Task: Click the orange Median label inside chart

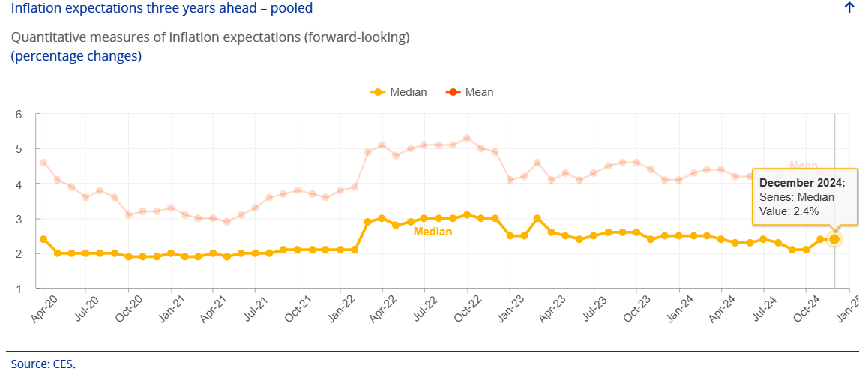Action: tap(433, 232)
